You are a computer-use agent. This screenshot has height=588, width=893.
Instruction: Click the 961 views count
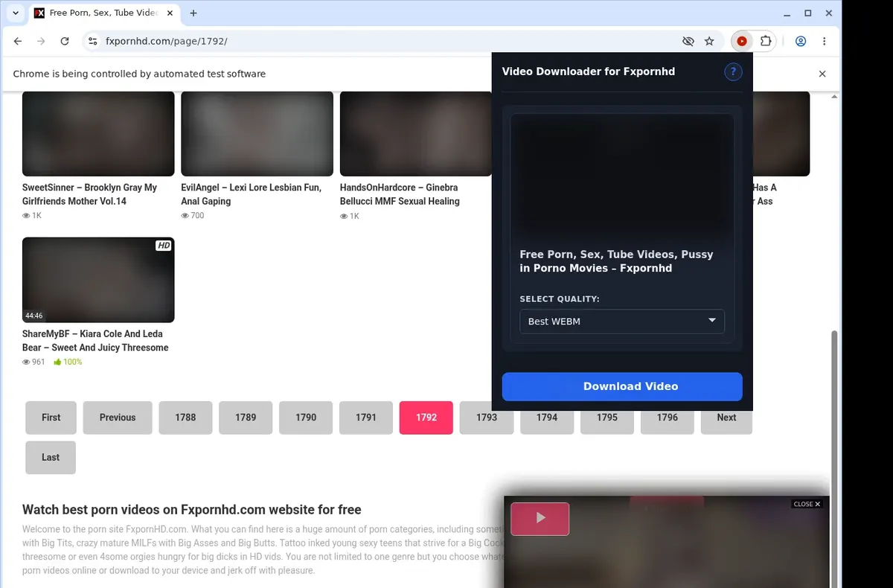pyautogui.click(x=34, y=362)
